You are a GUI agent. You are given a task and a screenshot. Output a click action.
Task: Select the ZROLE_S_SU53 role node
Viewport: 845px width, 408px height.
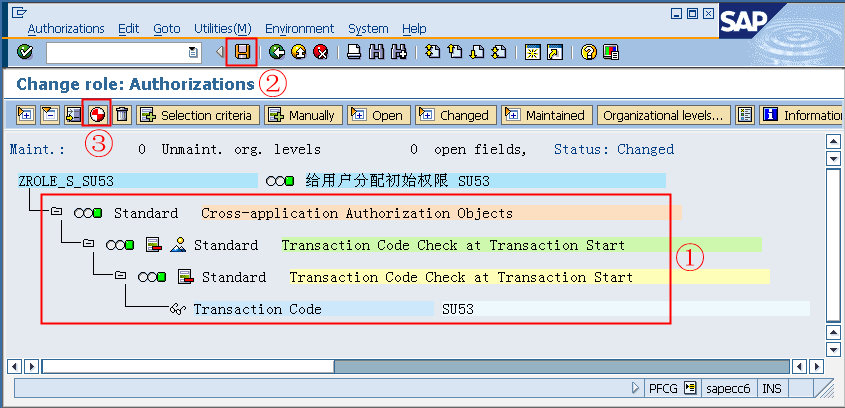[x=137, y=181]
